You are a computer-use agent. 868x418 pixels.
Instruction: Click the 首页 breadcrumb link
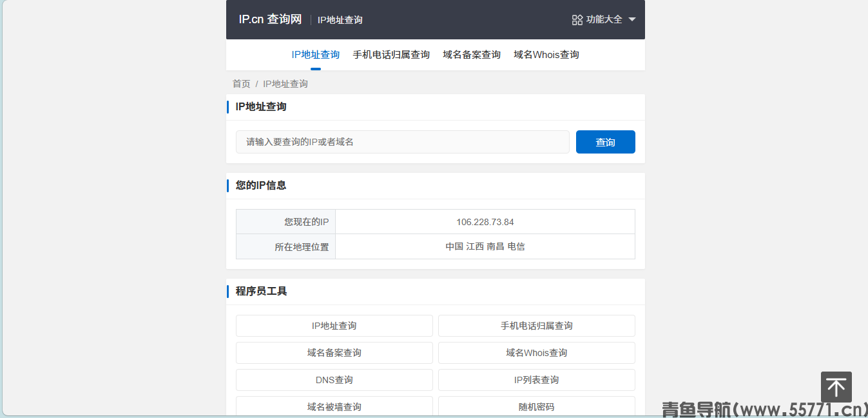click(242, 84)
